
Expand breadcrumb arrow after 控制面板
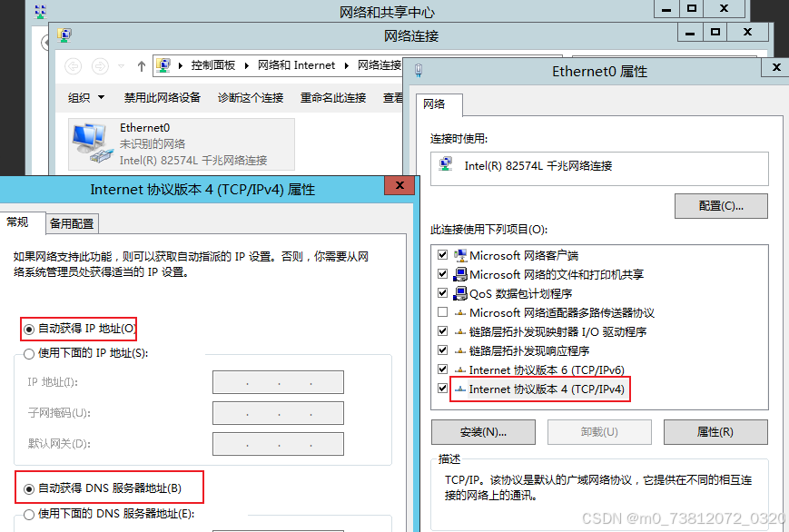pos(247,65)
